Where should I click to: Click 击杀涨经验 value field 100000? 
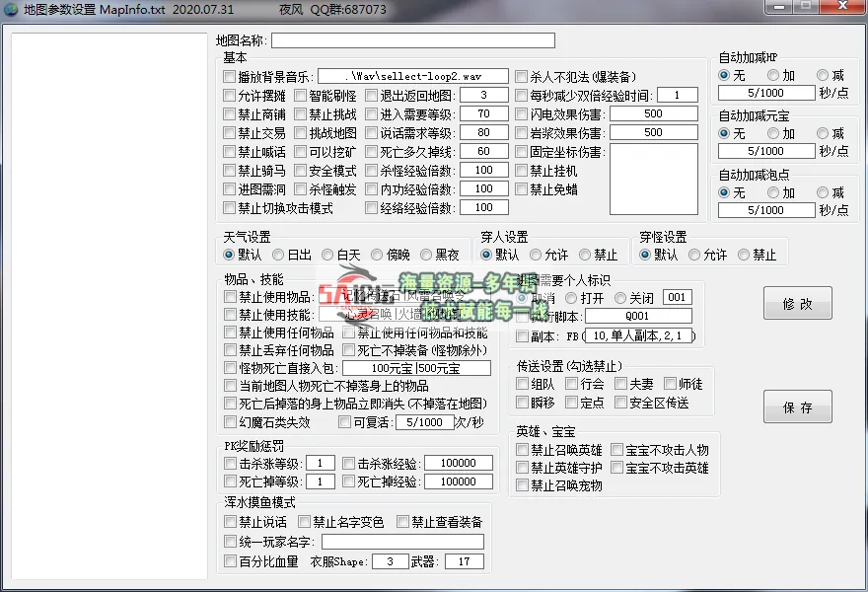point(459,463)
